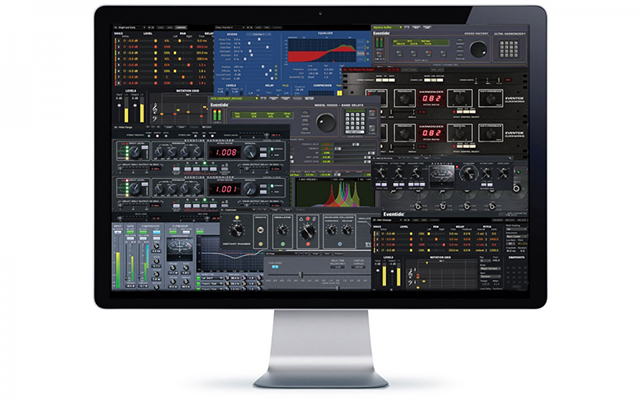The width and height of the screenshot is (640, 400).
Task: Click the middle Stereo Link button on H949
Action: click(432, 80)
